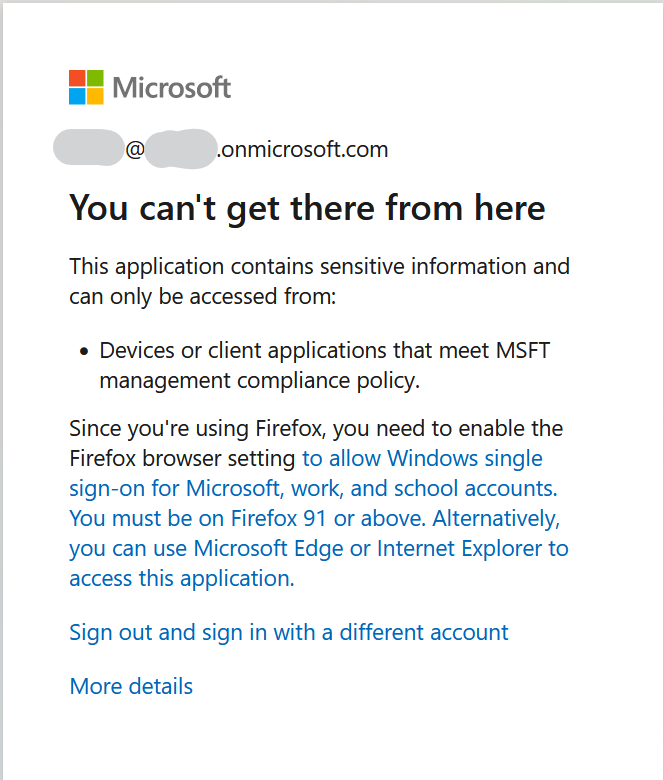This screenshot has height=780, width=664.
Task: Click the "sensitive information" paragraph text
Action: (x=319, y=267)
